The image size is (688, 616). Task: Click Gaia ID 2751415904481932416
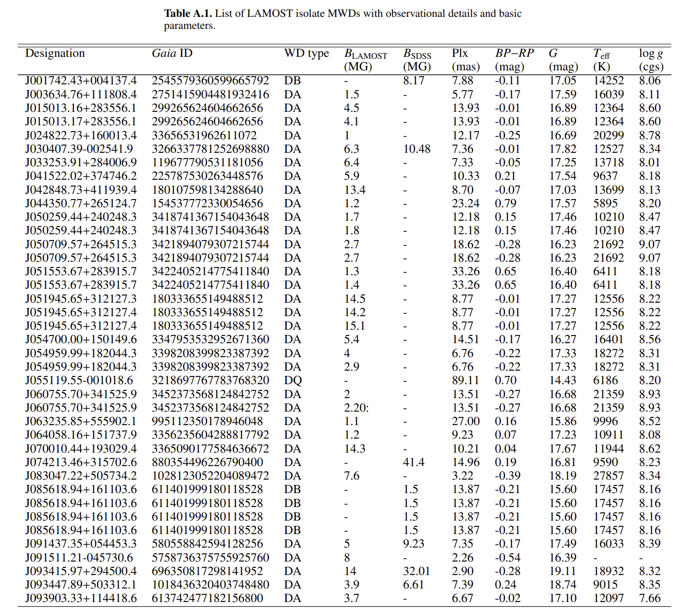(x=210, y=94)
